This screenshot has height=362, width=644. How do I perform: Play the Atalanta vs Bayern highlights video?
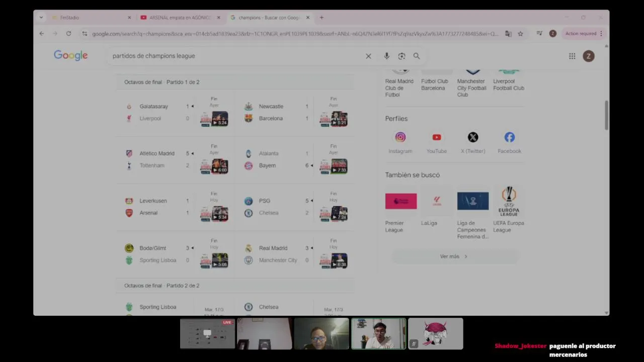tap(334, 166)
